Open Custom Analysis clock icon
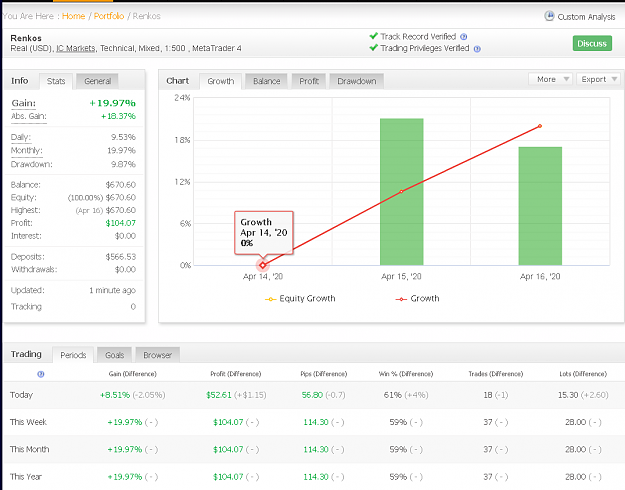This screenshot has width=625, height=490. [549, 16]
